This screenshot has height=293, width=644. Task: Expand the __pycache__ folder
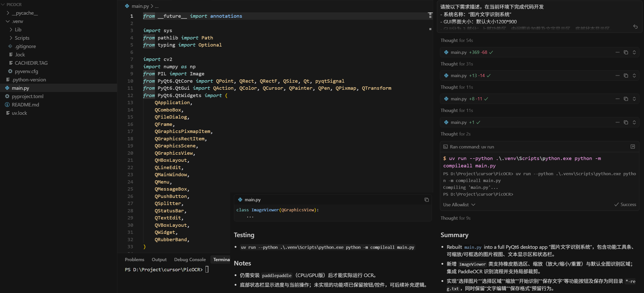coord(8,13)
